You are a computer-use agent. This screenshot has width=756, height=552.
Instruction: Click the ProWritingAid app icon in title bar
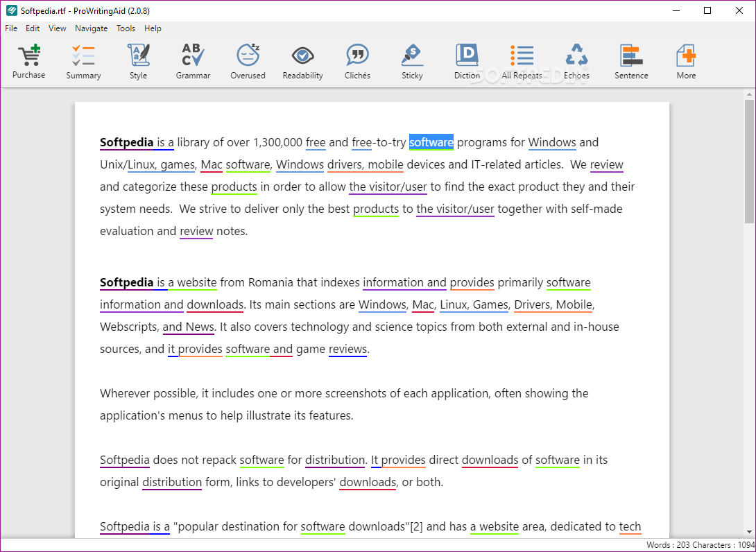12,10
